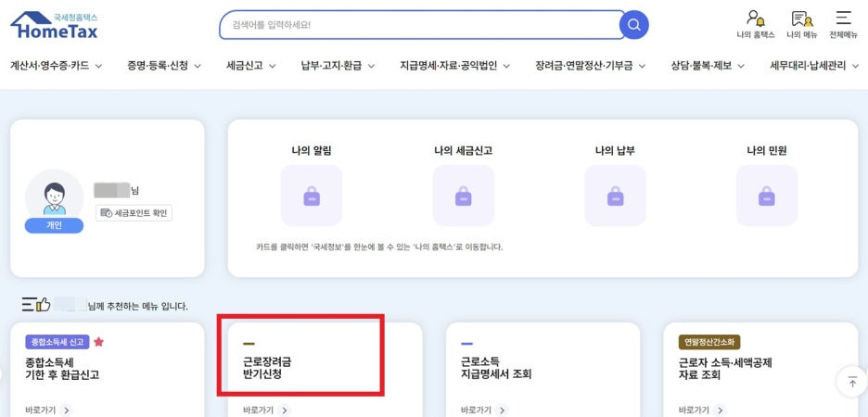The width and height of the screenshot is (868, 417).
Task: Expand 세금신고 menu
Action: click(251, 66)
